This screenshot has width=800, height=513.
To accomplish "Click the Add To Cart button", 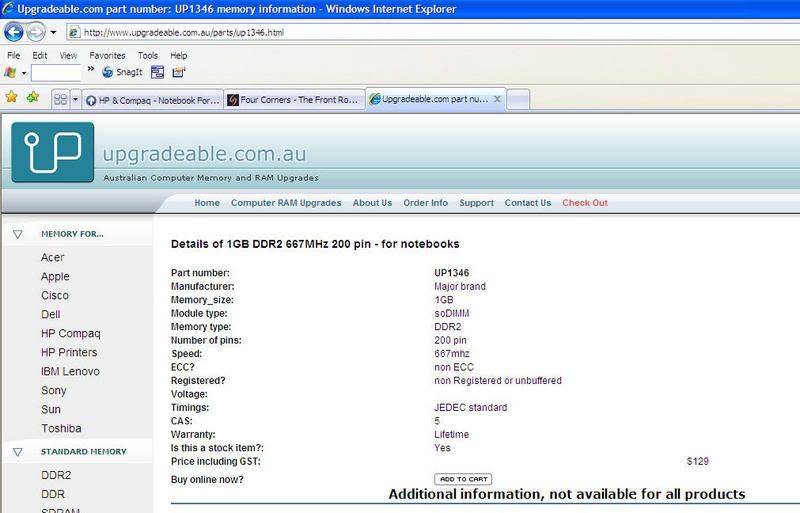I will [463, 479].
